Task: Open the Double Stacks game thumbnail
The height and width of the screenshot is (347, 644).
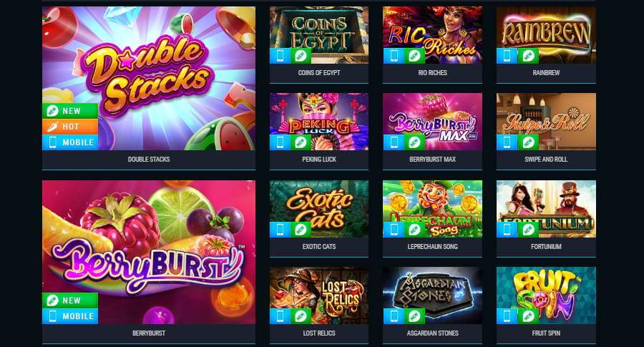Action: [149, 79]
